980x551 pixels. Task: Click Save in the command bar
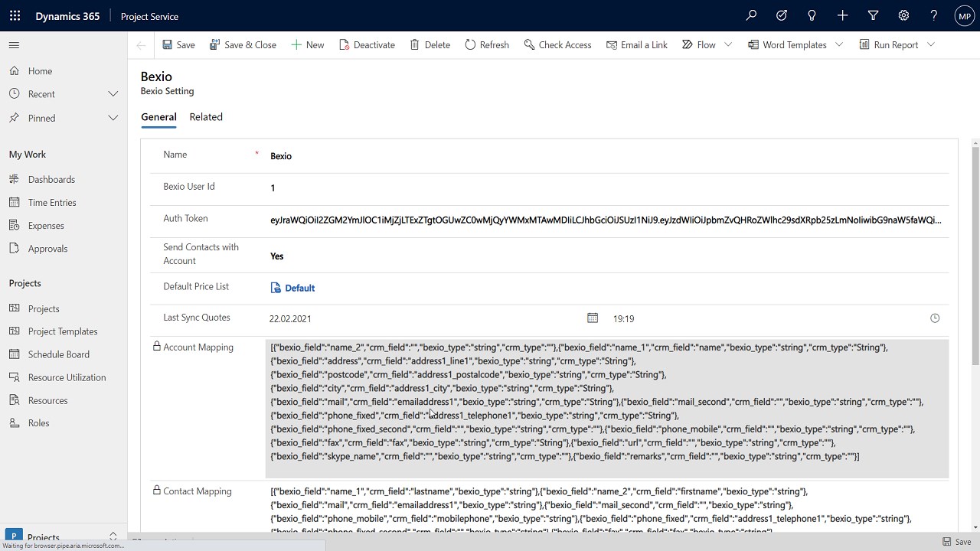click(178, 45)
